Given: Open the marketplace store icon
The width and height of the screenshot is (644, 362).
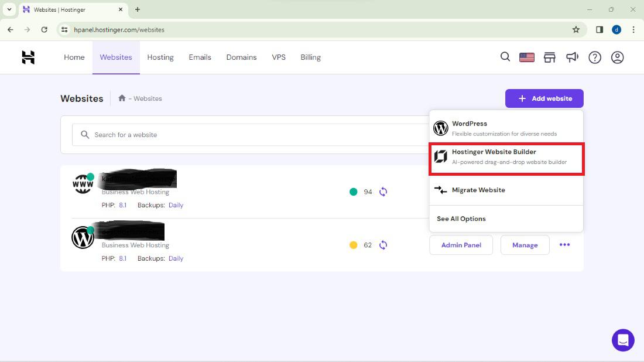Looking at the screenshot, I should point(550,57).
